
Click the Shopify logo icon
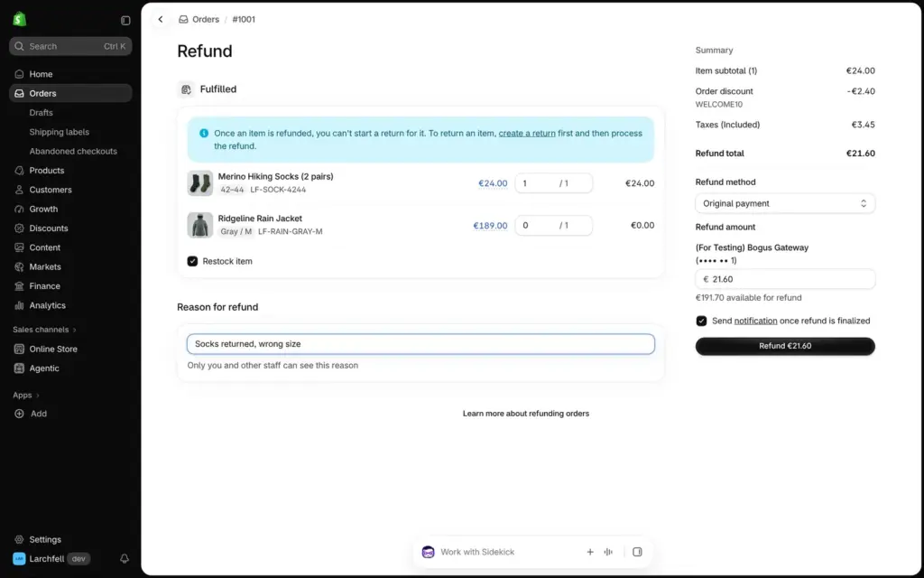[x=20, y=20]
